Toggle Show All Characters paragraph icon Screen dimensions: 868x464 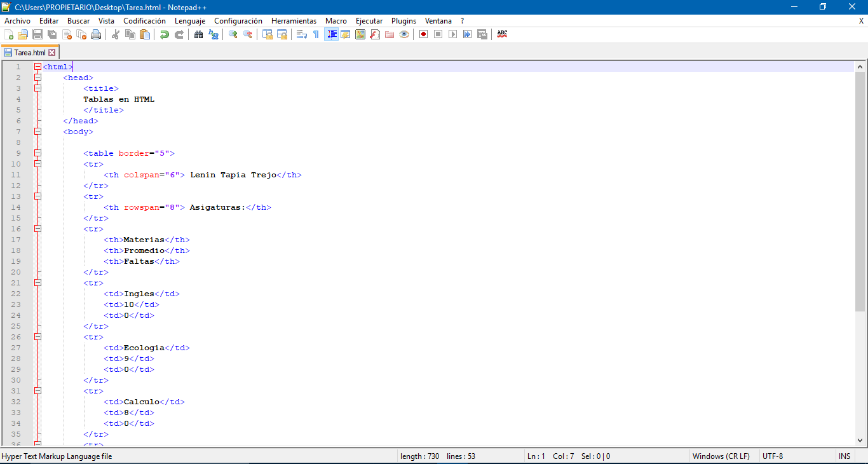pos(316,34)
